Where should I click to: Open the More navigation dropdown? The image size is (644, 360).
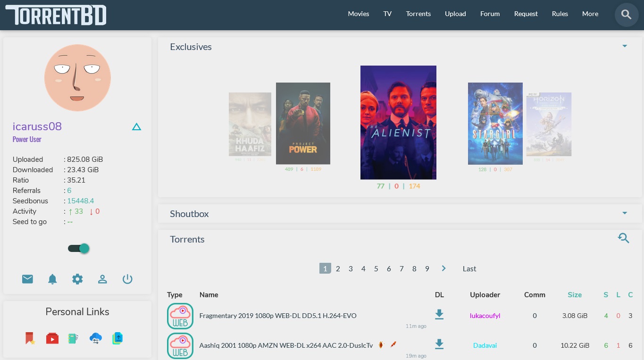point(590,14)
